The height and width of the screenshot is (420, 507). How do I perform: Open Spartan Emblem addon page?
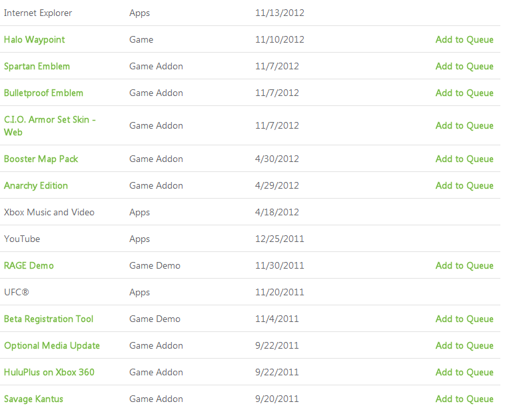[37, 66]
